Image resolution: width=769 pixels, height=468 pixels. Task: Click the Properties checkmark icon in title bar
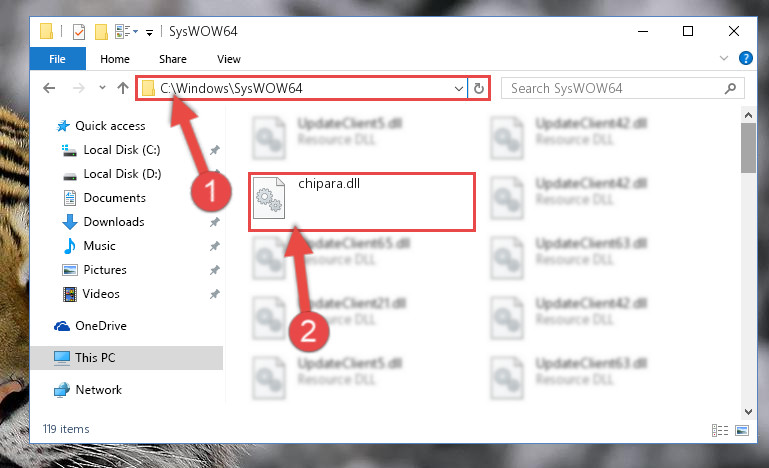coord(78,32)
